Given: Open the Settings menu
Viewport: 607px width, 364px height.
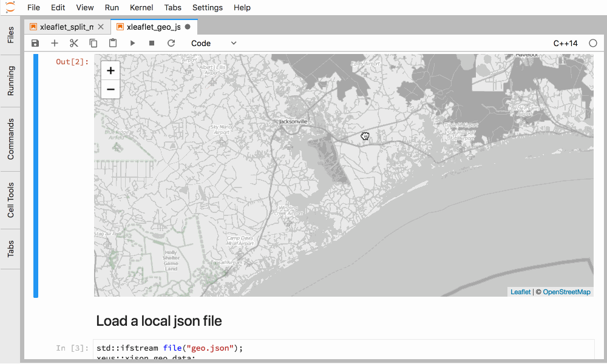Looking at the screenshot, I should pyautogui.click(x=208, y=7).
